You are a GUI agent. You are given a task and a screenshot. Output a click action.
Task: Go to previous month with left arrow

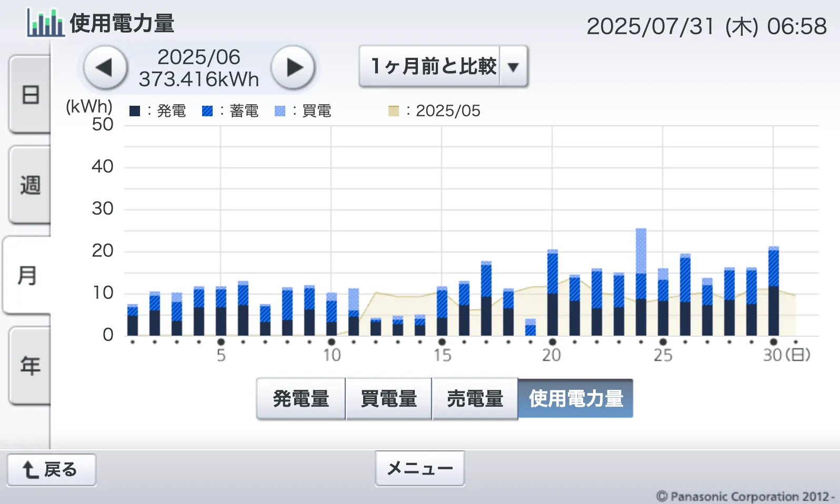[x=105, y=67]
